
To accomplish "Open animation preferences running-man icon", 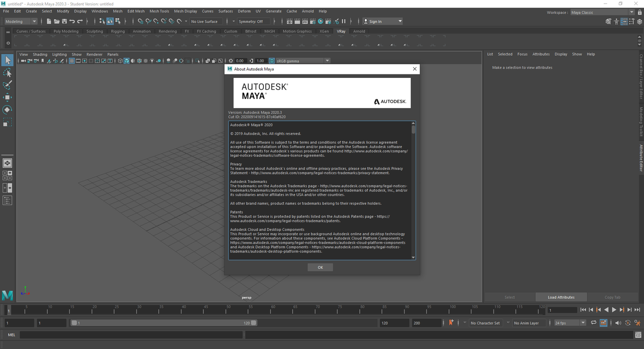I will coord(637,323).
